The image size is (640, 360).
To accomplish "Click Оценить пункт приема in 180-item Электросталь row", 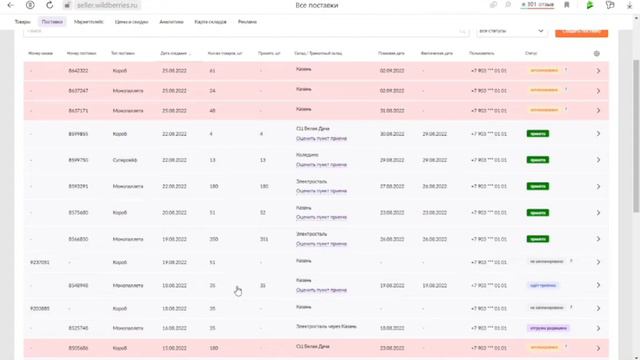I will pos(321,191).
